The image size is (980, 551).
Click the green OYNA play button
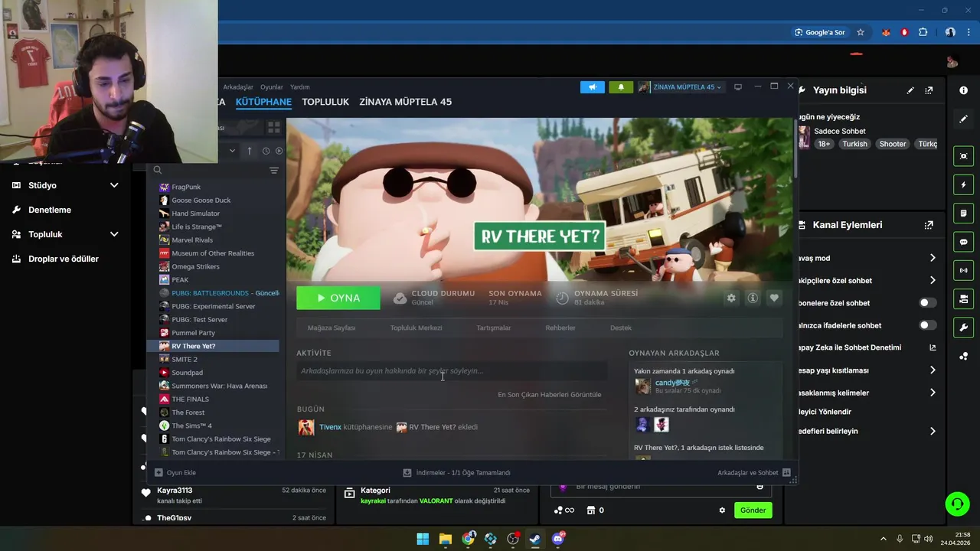(338, 298)
